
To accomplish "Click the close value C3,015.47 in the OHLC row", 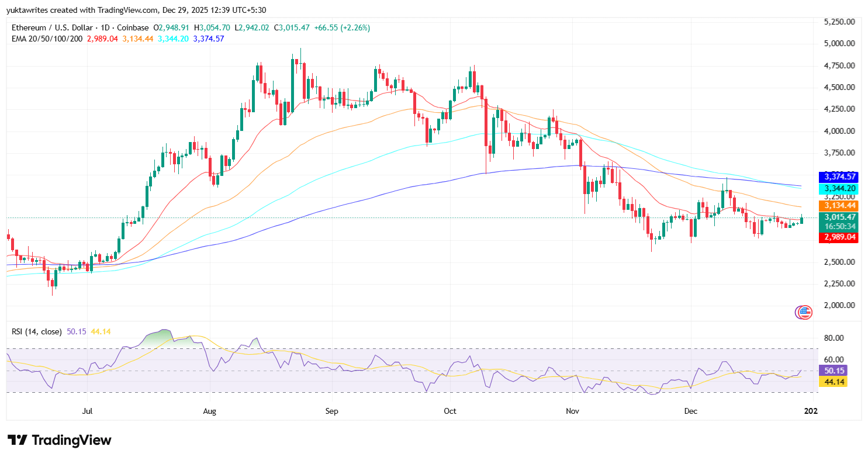I will 292,27.
